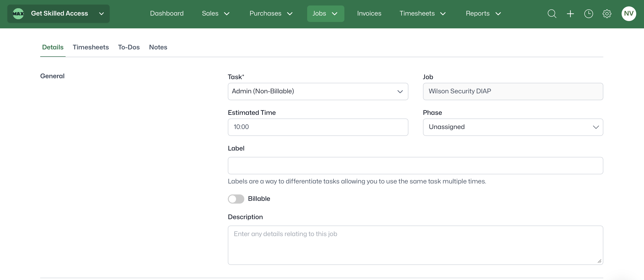
Task: Open the Jobs dropdown menu
Action: click(325, 13)
